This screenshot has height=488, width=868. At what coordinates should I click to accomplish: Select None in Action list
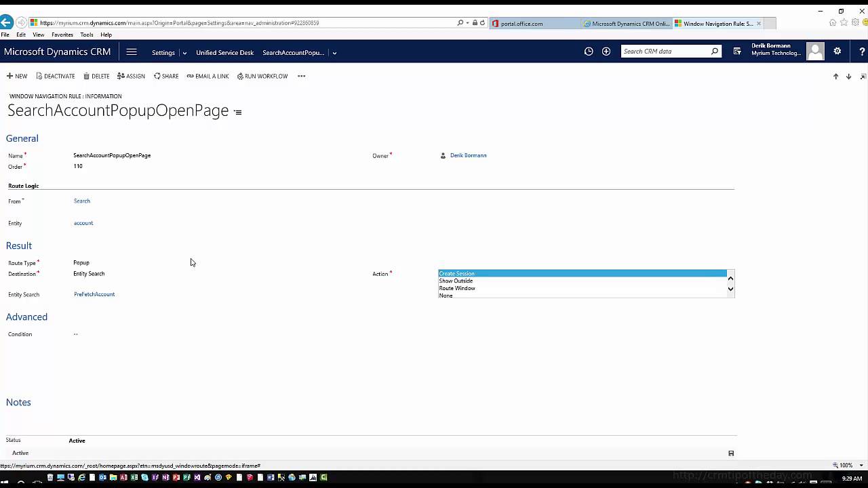[x=583, y=296]
